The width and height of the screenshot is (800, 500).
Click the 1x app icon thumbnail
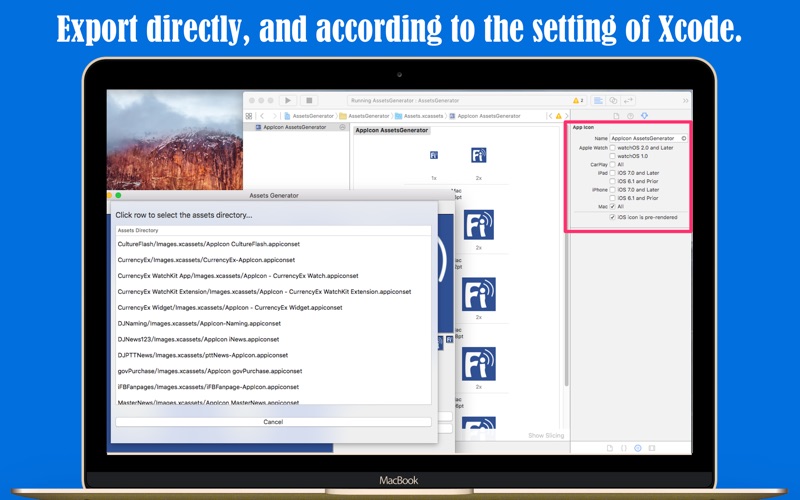pos(434,155)
